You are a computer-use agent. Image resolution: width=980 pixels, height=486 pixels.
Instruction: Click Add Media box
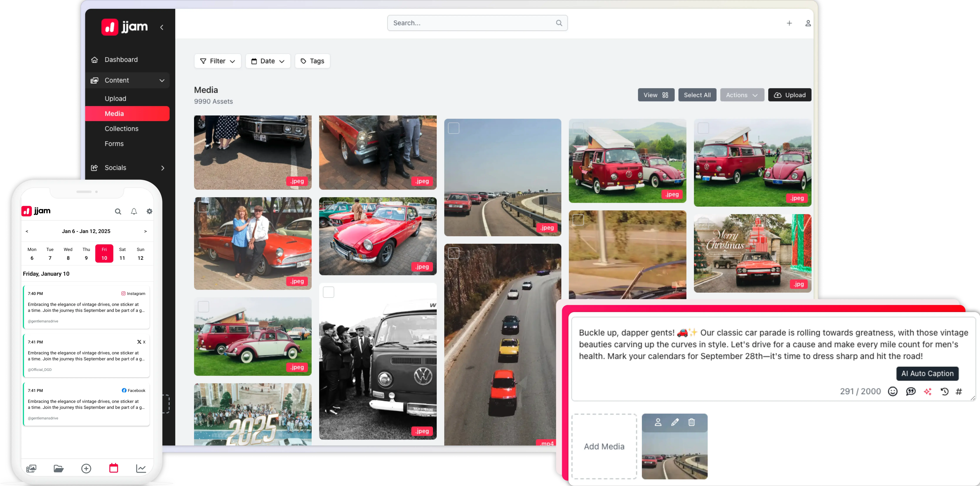[604, 447]
